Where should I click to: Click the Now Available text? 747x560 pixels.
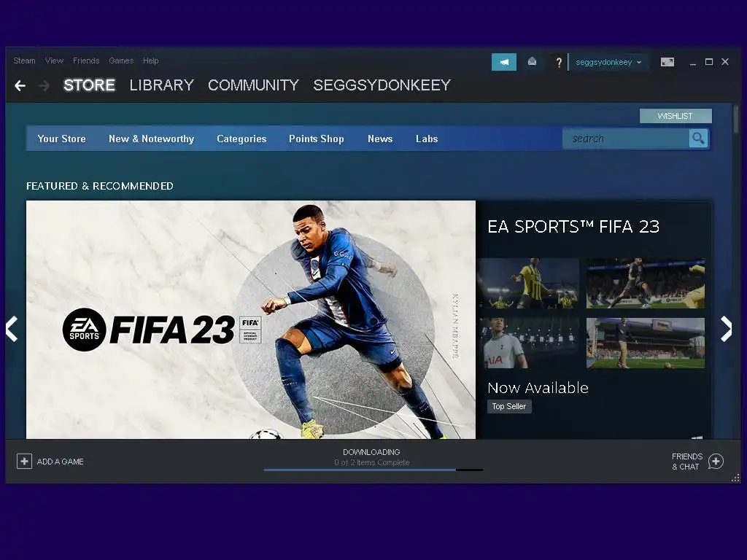tap(538, 388)
